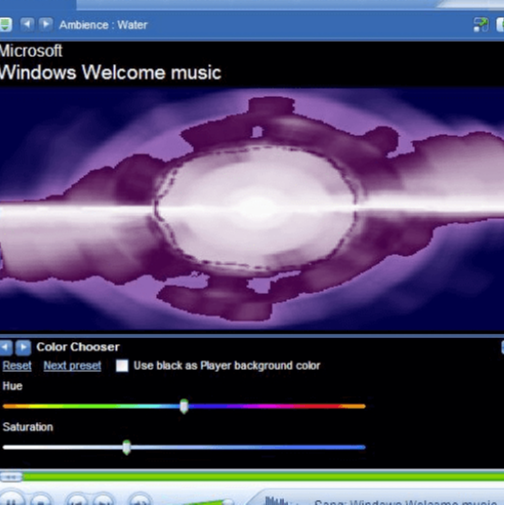Open the view options icon at top right
The image size is (505, 505).
[x=481, y=25]
